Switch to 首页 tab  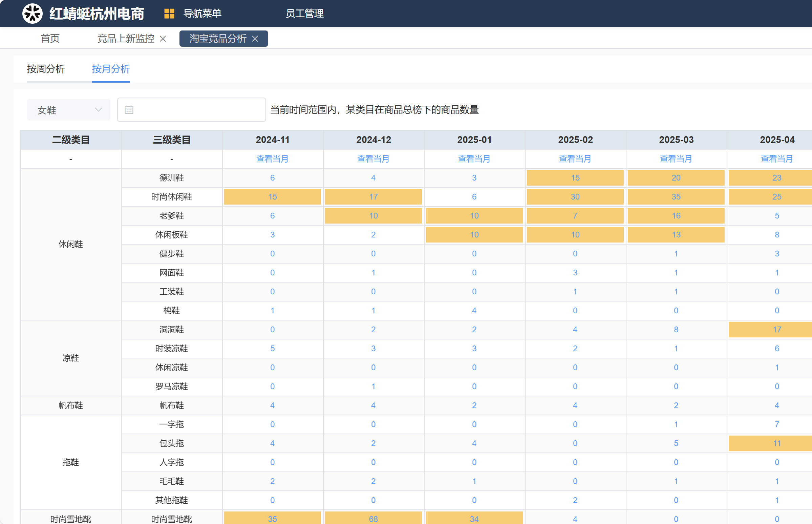[x=50, y=39]
